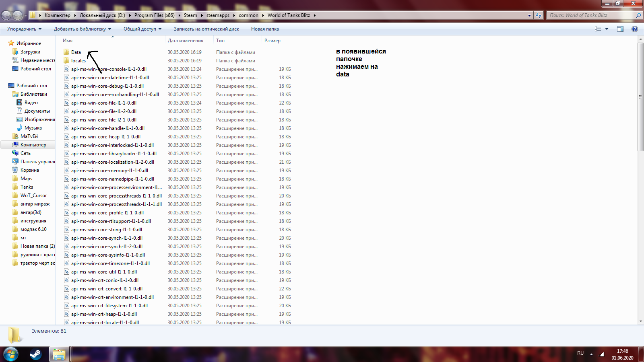
Task: Open the view options dropdown arrow
Action: [607, 29]
